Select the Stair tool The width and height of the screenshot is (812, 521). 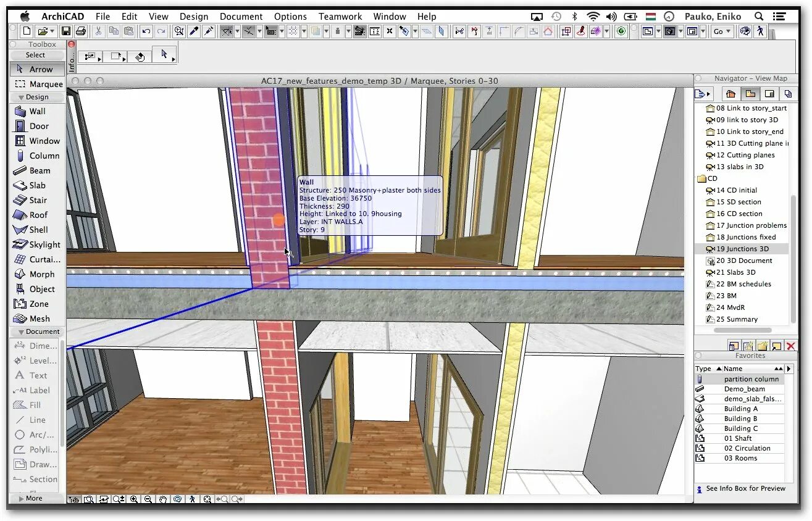(37, 200)
